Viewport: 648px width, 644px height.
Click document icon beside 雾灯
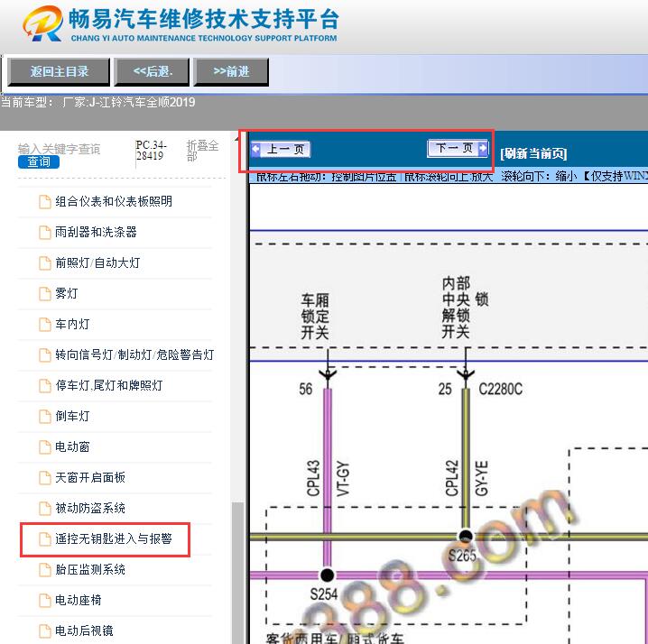point(44,294)
